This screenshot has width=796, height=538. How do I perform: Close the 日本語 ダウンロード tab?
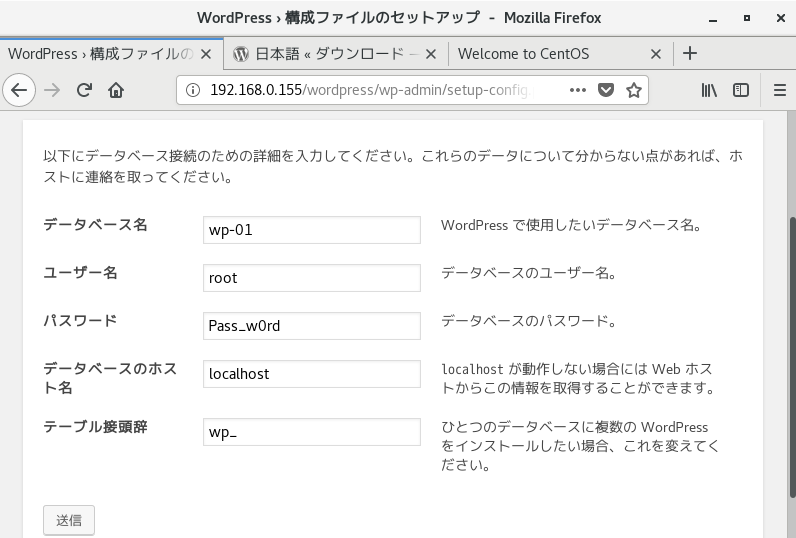pyautogui.click(x=430, y=54)
